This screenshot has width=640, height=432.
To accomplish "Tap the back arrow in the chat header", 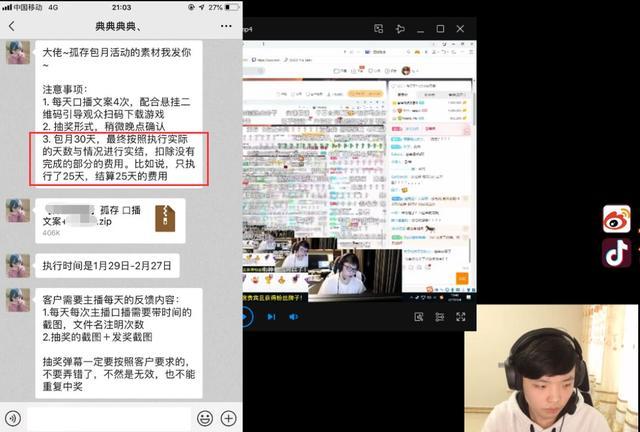I will [x=11, y=26].
